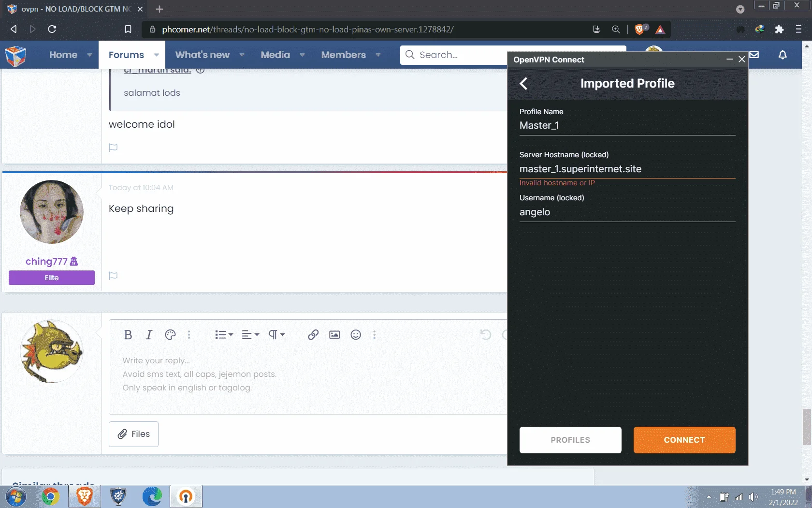
Task: Click ching777 avatar image
Action: point(52,212)
